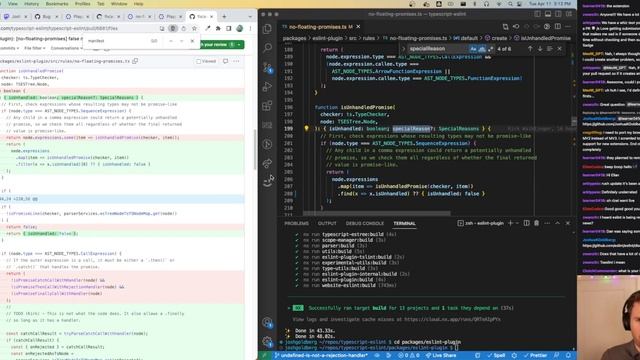The width and height of the screenshot is (640, 360).
Task: Toggle VS Code panel layout icon in title bar
Action: click(x=548, y=14)
